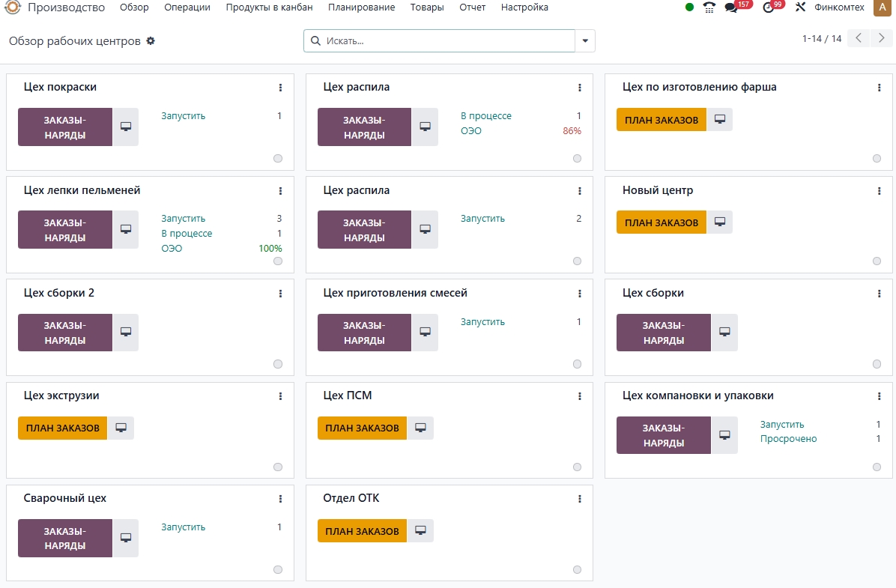Click Просрочено link in Цех компановки и упаковки
Viewport: 896px width, 588px height.
[x=788, y=439]
